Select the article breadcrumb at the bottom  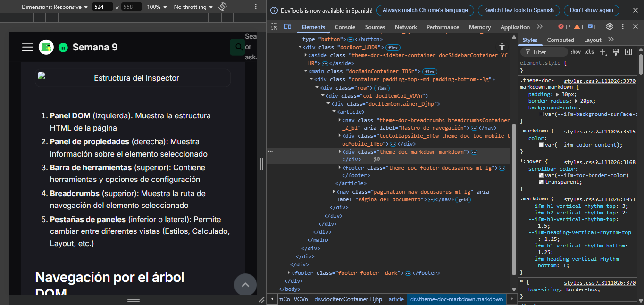[396, 299]
